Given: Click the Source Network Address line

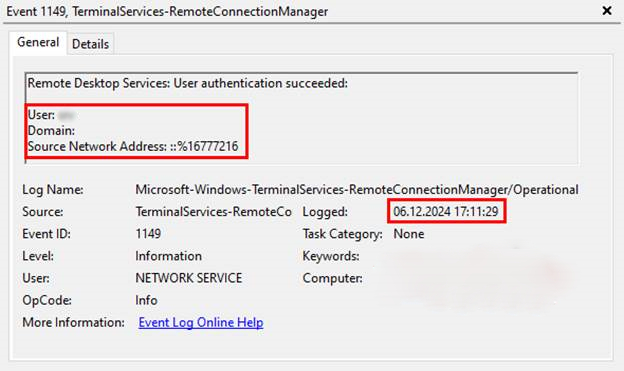Looking at the screenshot, I should click(133, 146).
